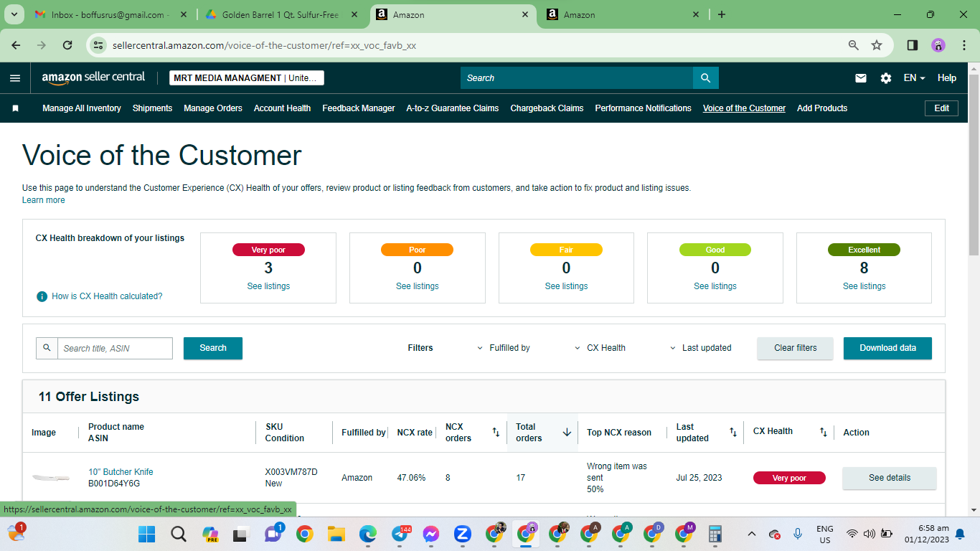The width and height of the screenshot is (980, 551).
Task: View site information icon in address bar
Action: pos(99,45)
